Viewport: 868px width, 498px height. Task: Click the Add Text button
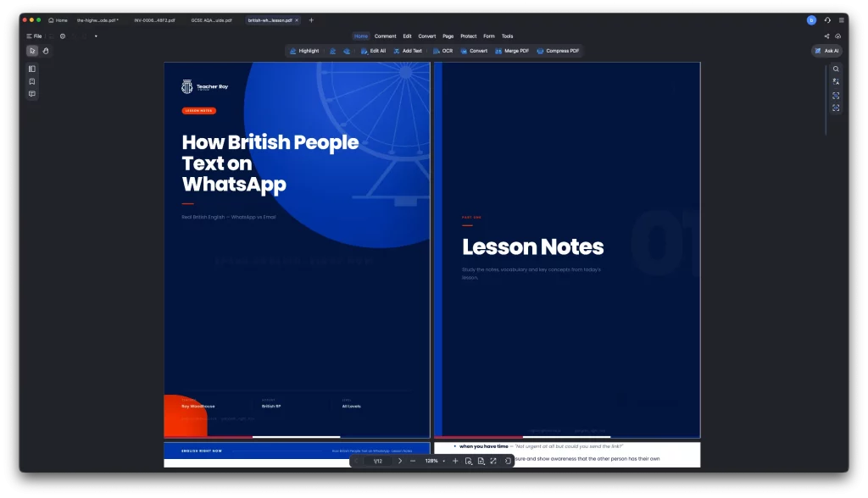click(408, 51)
